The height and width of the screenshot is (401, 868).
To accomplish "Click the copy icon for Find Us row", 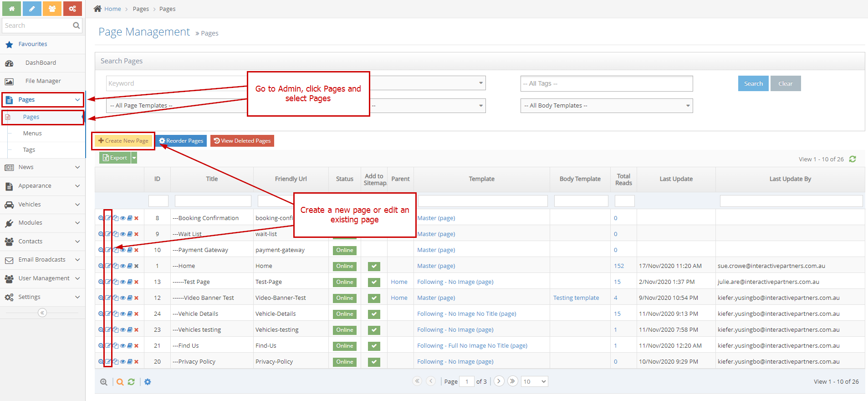I will coord(116,345).
